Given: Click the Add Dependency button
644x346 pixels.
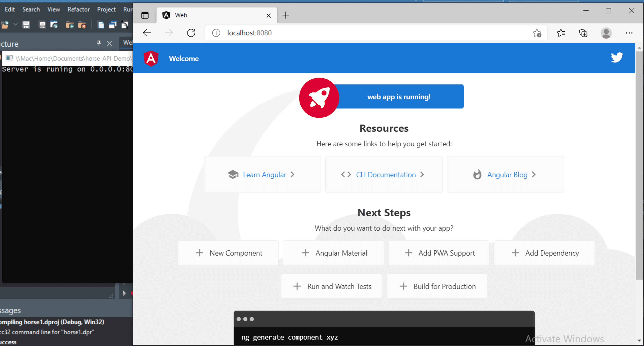Looking at the screenshot, I should [544, 253].
